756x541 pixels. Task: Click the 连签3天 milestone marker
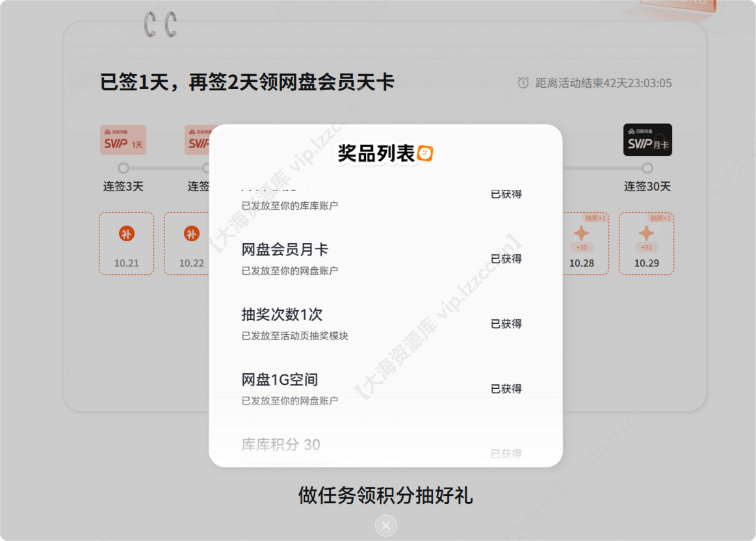click(x=124, y=168)
